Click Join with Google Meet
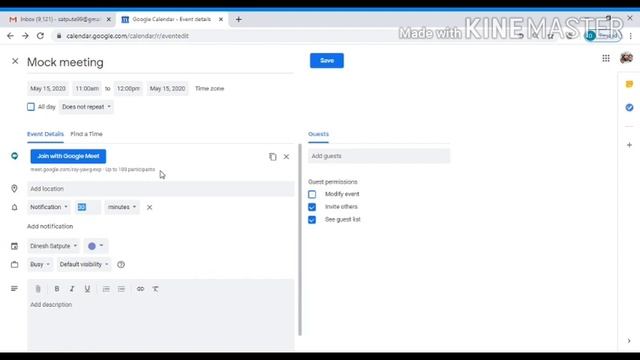This screenshot has height=360, width=640. pyautogui.click(x=68, y=156)
